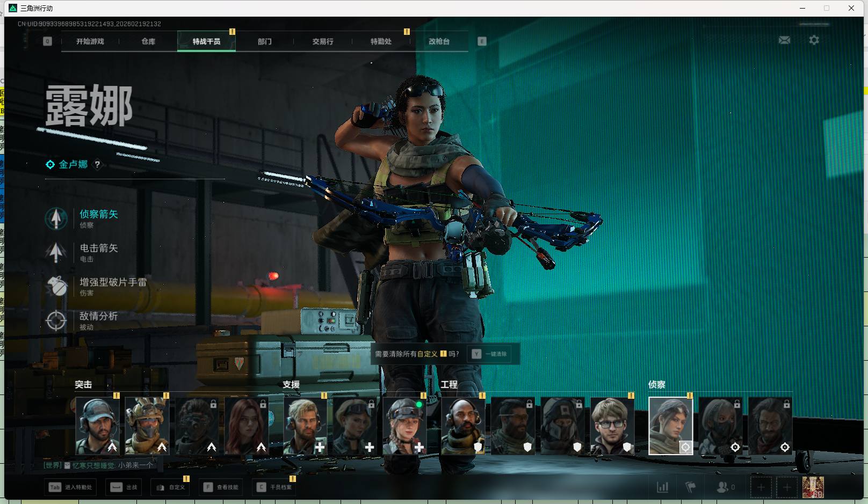The width and height of the screenshot is (868, 504).
Task: Click the Q previous-tab key icon
Action: [47, 41]
